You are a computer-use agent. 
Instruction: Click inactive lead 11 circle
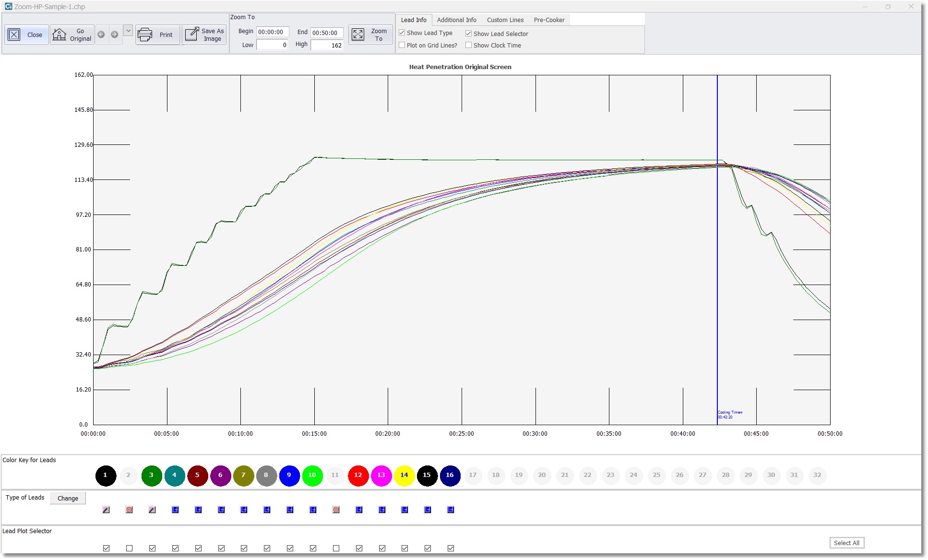pos(335,476)
